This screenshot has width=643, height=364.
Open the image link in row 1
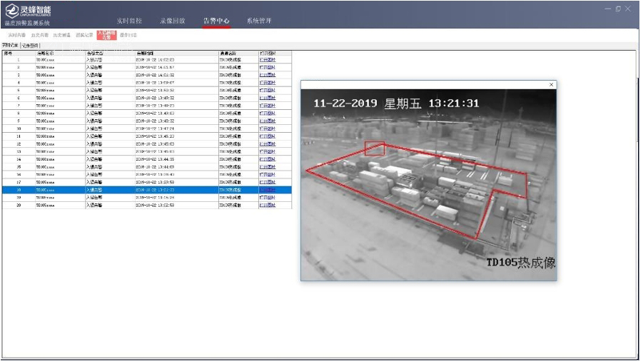pos(266,61)
